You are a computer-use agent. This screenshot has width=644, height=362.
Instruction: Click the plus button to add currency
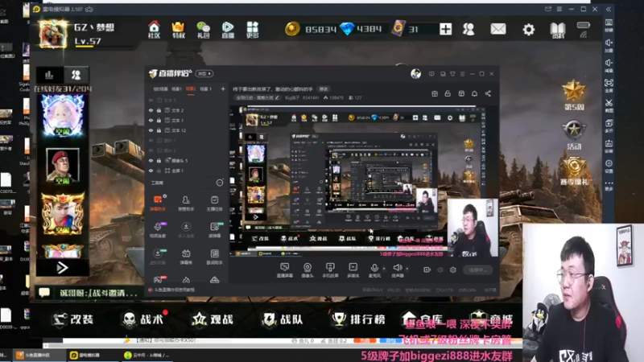[446, 29]
